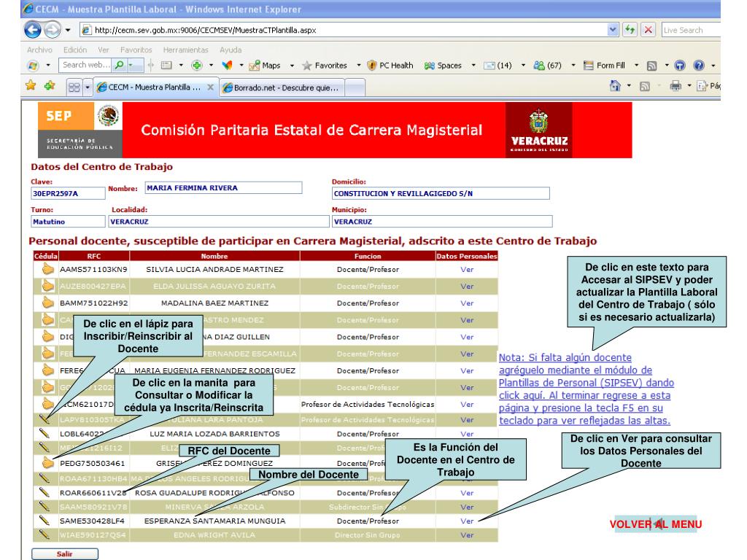747x560 pixels.
Task: Click hand icon for AUZE800427EPA row
Action: (47, 286)
